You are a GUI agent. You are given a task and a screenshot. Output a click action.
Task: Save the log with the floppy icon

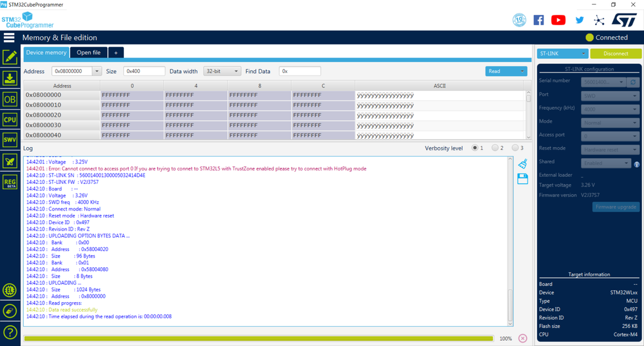tap(522, 179)
